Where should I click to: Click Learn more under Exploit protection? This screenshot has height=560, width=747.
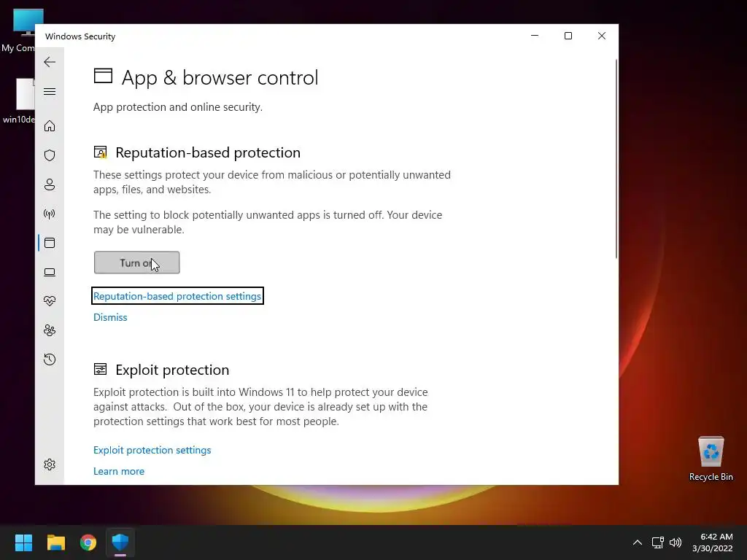[119, 471]
